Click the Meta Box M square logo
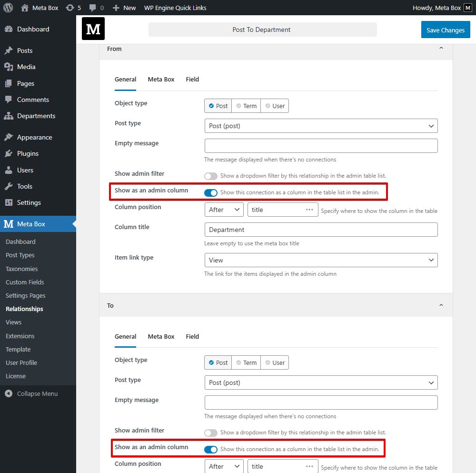 pos(93,29)
